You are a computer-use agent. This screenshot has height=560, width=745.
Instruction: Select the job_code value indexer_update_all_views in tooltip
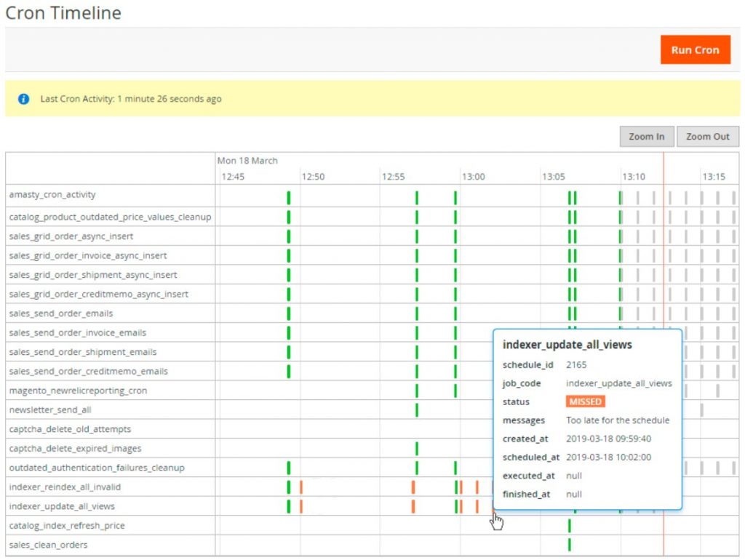618,383
